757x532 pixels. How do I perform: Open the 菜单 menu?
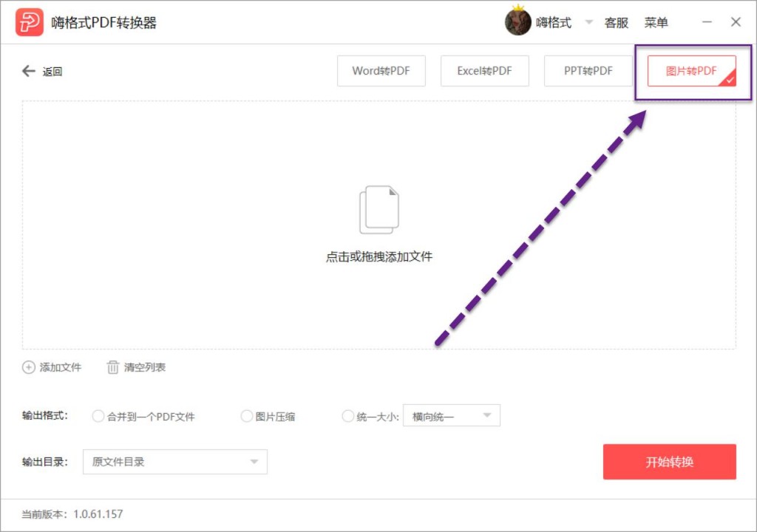click(x=656, y=22)
